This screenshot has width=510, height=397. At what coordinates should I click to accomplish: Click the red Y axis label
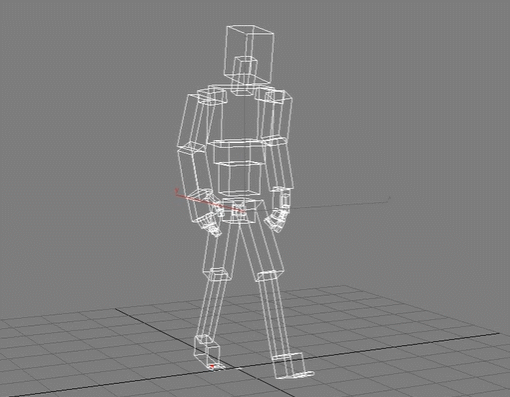176,190
